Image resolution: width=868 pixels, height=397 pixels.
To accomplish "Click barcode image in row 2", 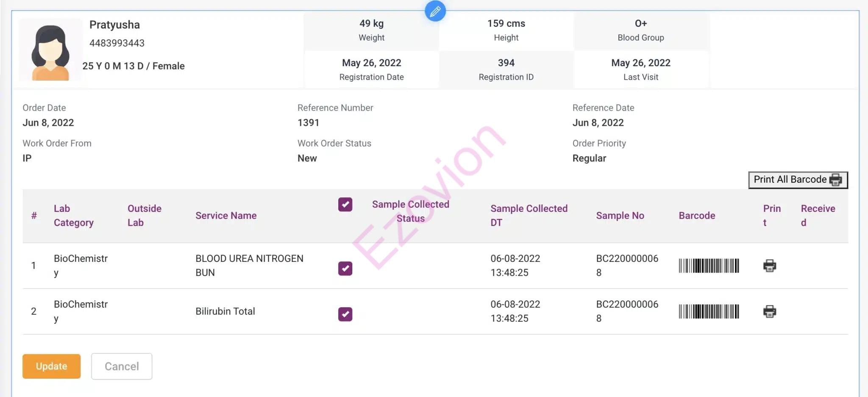I will pos(709,311).
